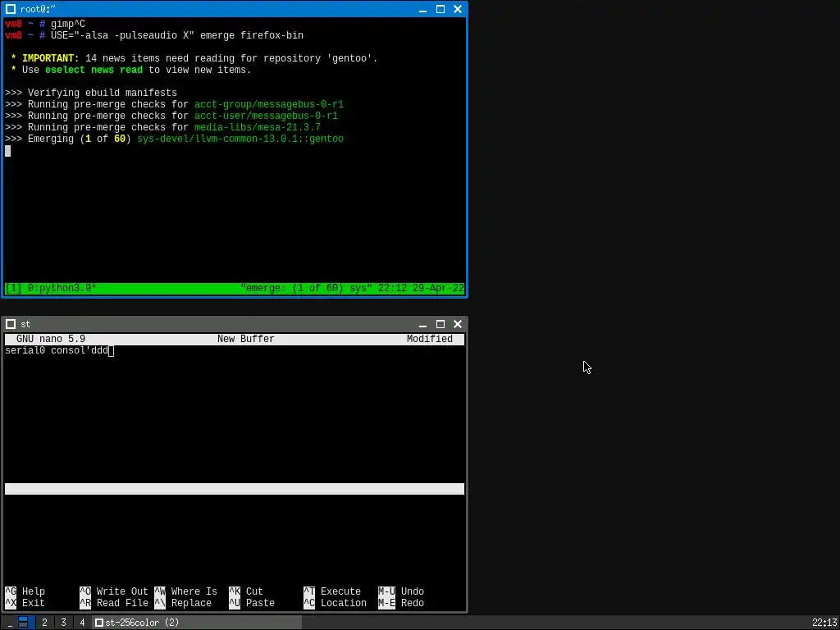Click the ^G Help shortcut in nano
The image size is (840, 630).
coord(25,591)
